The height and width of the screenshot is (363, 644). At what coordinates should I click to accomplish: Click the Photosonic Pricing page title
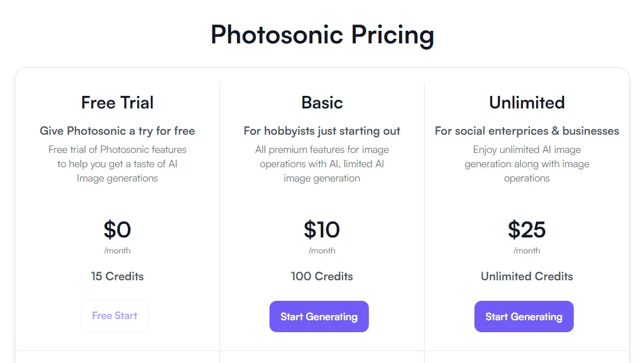point(322,35)
